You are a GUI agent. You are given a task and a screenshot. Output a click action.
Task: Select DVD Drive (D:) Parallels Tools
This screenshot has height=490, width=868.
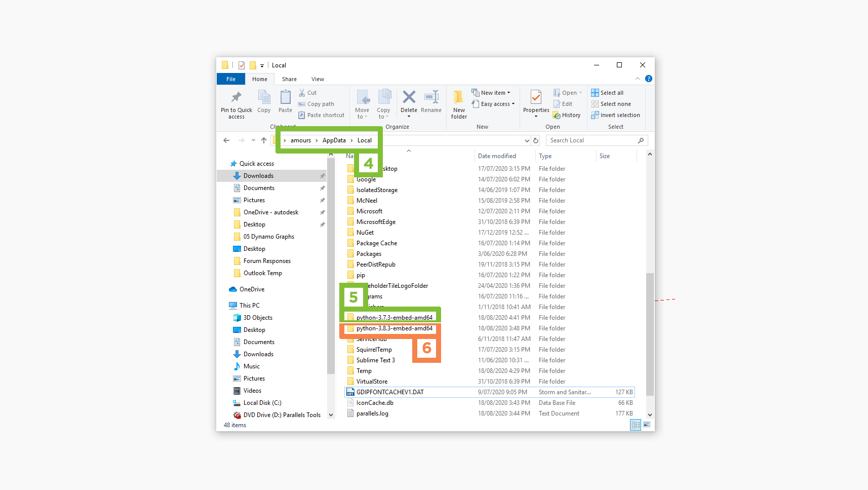tap(277, 415)
